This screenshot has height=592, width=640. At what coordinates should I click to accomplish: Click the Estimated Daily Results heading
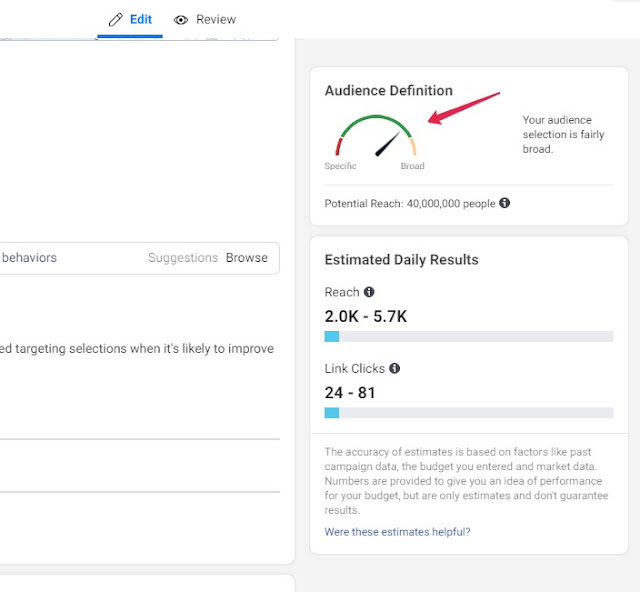[x=401, y=260]
